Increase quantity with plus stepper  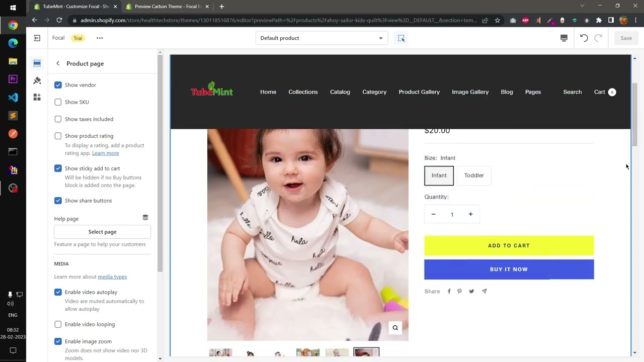click(470, 214)
